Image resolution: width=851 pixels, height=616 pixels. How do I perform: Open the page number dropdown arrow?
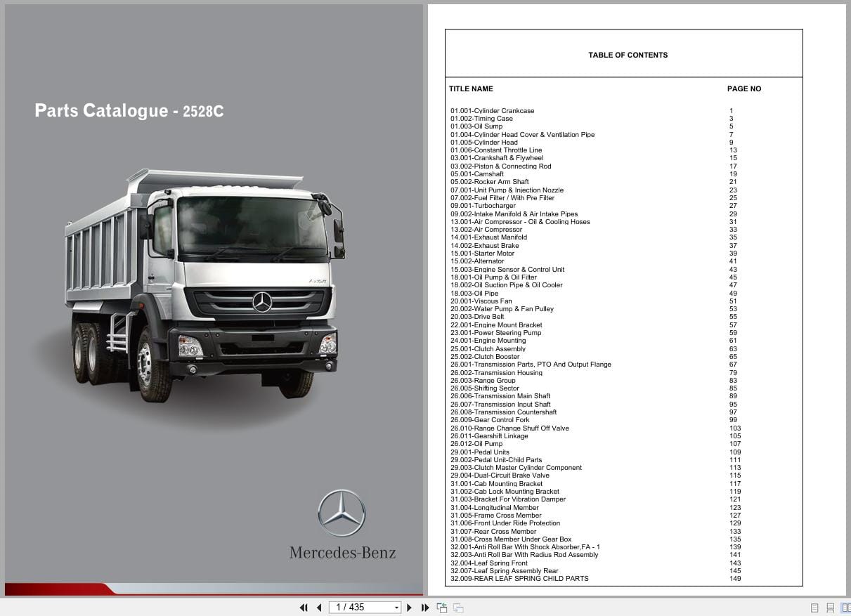coord(396,608)
